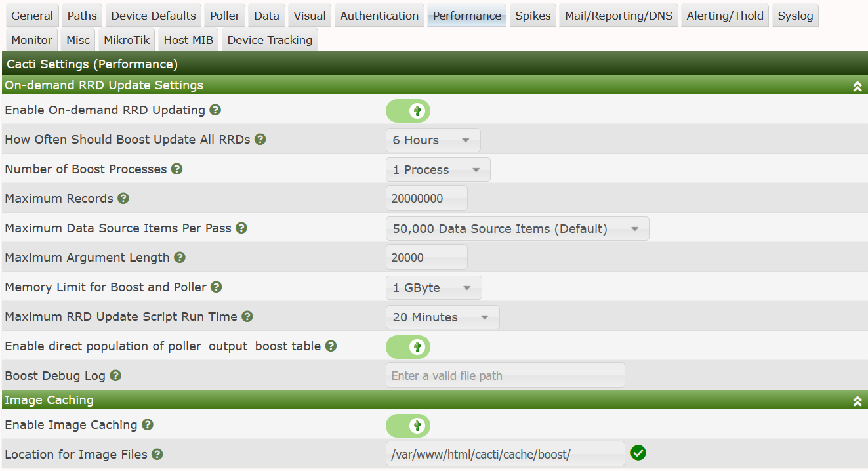Click help icon beside Enable On-demand RRD Updating
The height and width of the screenshot is (471, 868).
coord(215,110)
